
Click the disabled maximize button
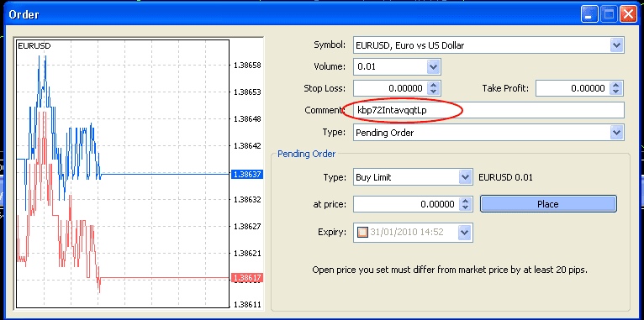[609, 15]
